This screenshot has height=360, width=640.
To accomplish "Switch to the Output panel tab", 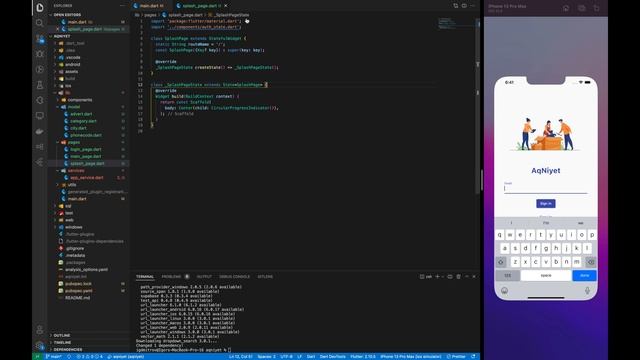I will click(204, 276).
